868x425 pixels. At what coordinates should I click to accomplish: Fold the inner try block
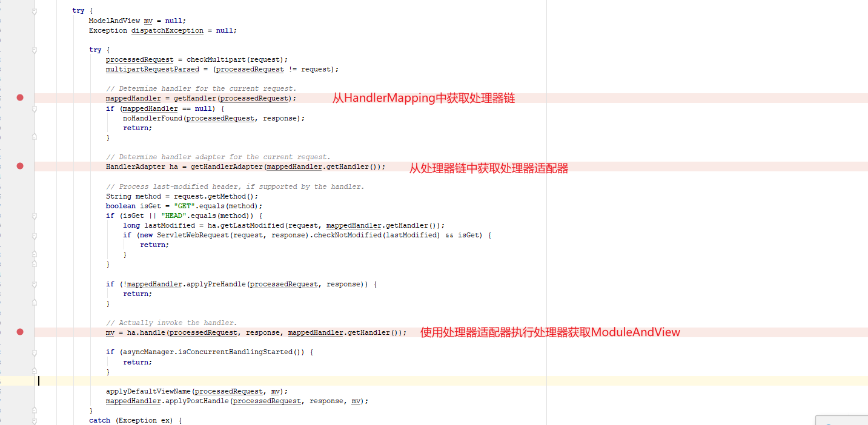point(35,50)
